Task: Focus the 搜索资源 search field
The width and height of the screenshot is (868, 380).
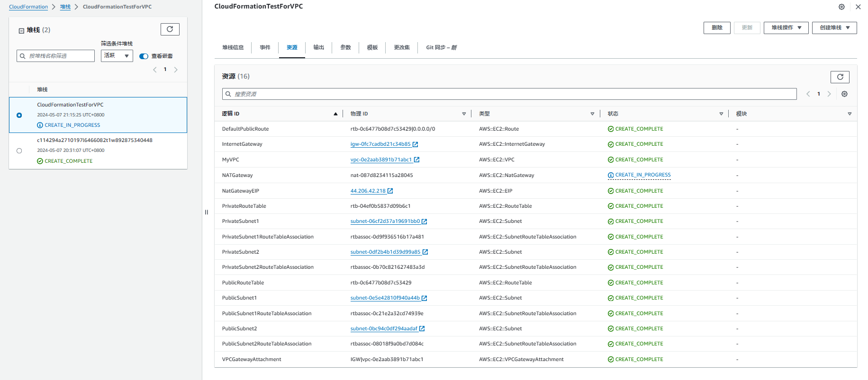Action: point(509,94)
